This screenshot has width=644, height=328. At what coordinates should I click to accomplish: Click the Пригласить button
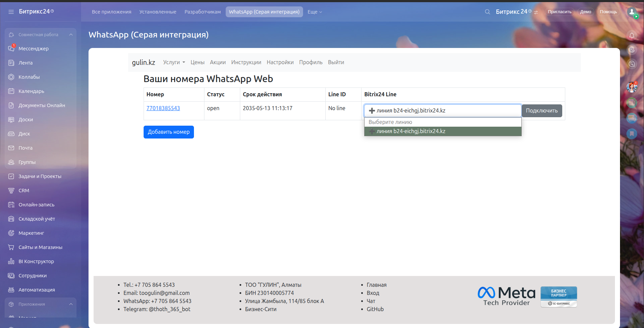point(559,12)
